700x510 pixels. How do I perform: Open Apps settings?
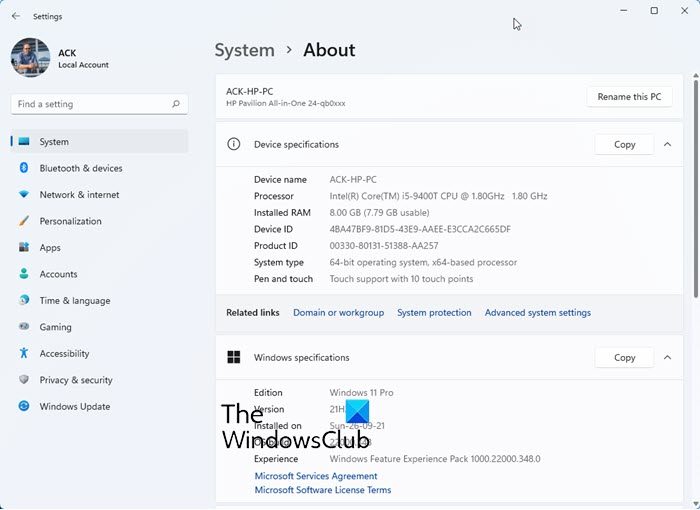(99, 248)
